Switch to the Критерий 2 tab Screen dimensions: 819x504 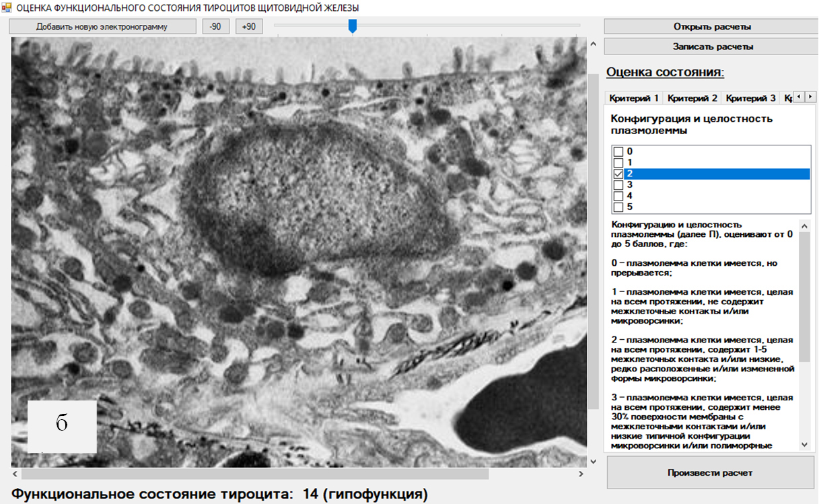(x=692, y=98)
